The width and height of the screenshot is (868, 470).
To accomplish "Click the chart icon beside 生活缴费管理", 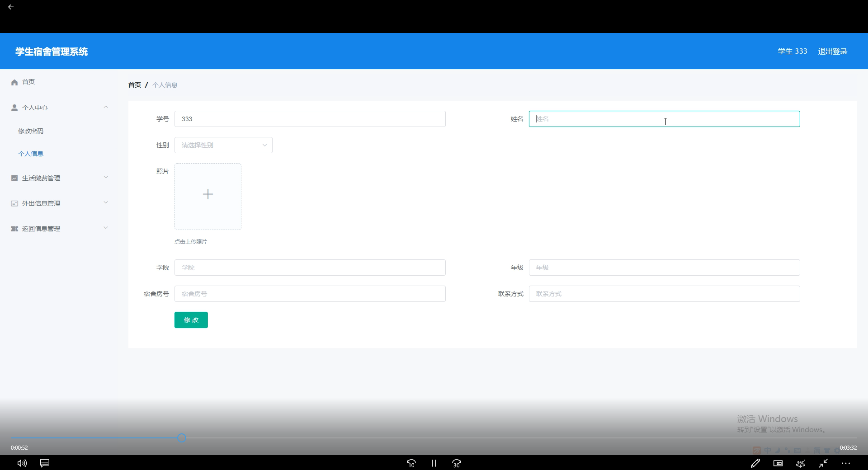I will 14,178.
